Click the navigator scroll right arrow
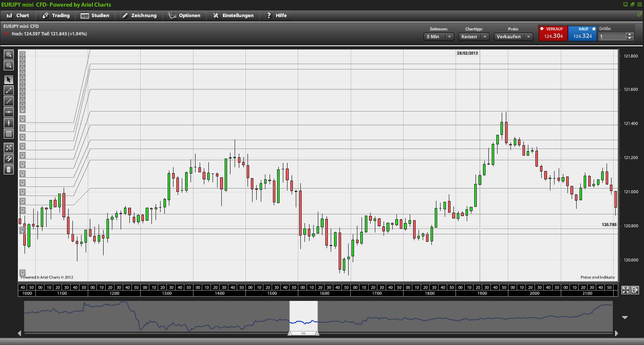644x345 pixels. pyautogui.click(x=616, y=333)
